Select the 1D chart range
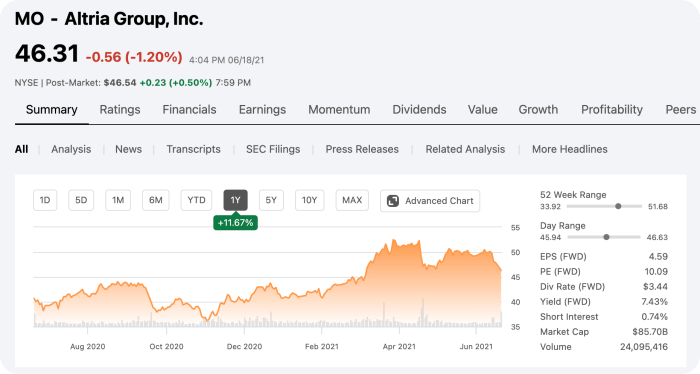Viewport: 700px width, 374px height. 45,200
